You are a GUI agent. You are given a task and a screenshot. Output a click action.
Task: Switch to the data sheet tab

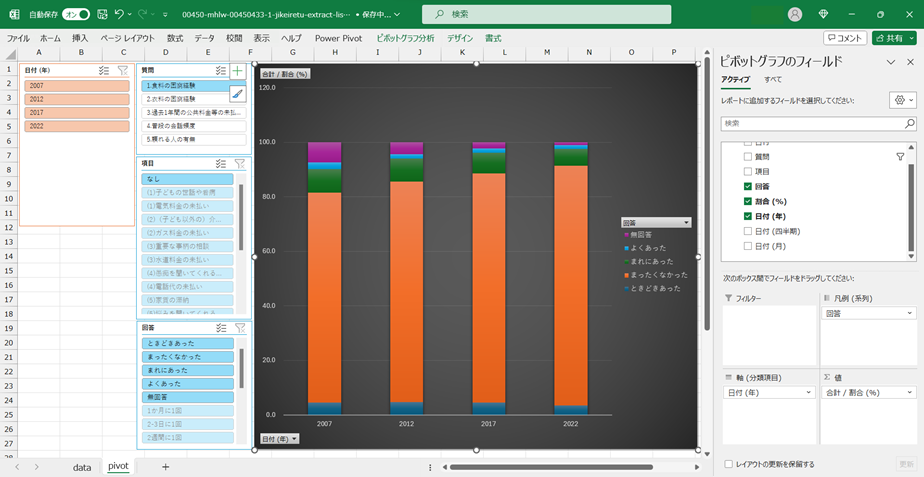tap(81, 467)
